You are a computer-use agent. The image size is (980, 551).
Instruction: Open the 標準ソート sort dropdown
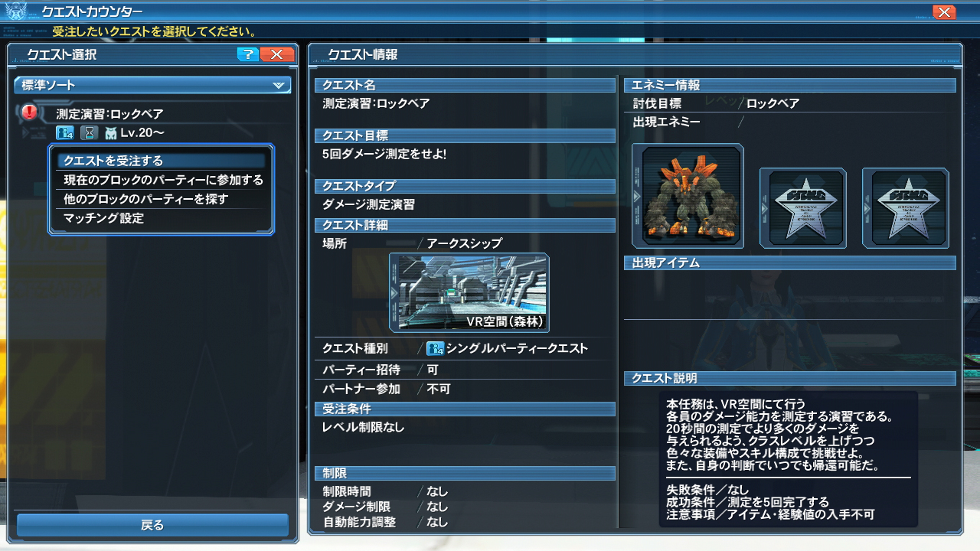[152, 85]
